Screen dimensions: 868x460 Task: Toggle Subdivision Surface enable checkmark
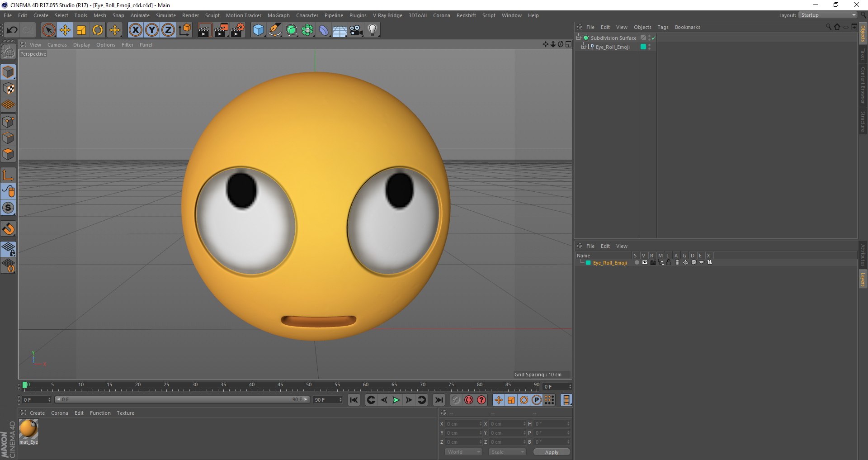653,38
